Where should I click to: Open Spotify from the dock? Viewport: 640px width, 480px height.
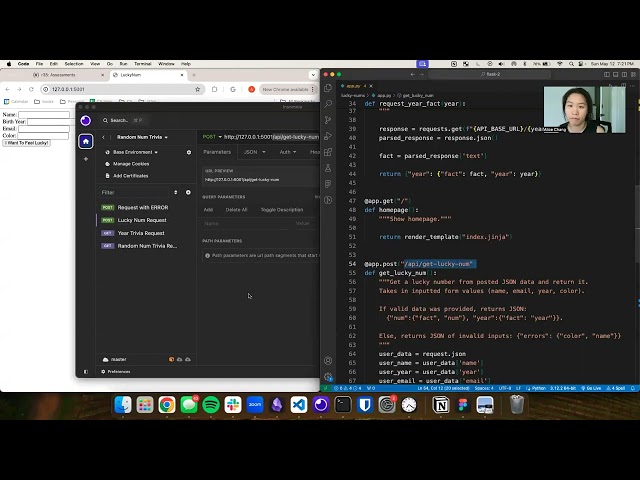(x=211, y=405)
